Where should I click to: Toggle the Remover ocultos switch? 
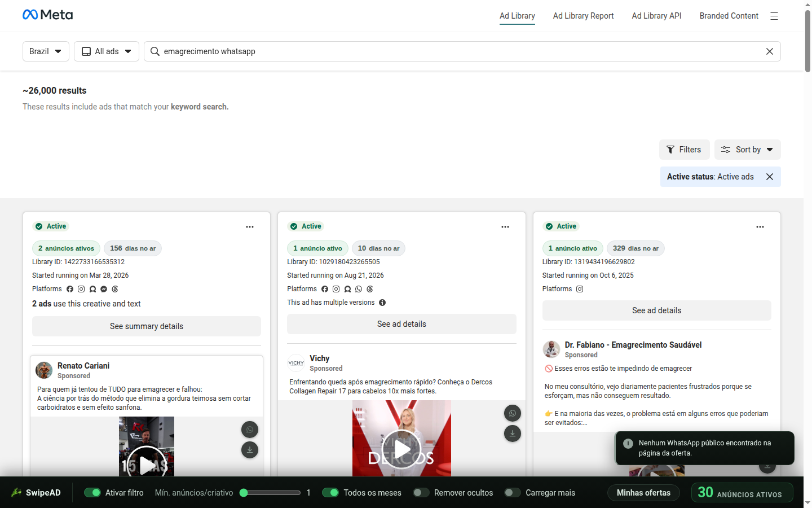pos(421,493)
